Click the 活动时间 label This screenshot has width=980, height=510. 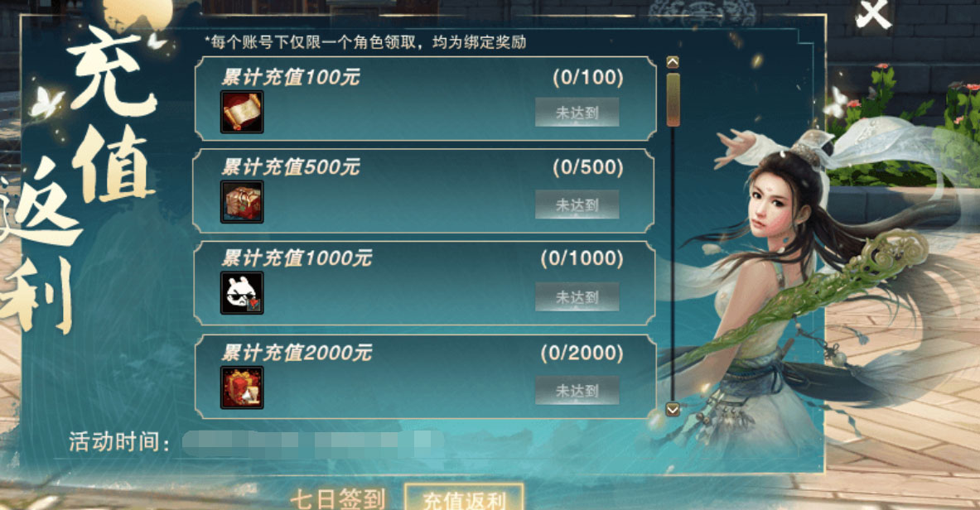[118, 442]
